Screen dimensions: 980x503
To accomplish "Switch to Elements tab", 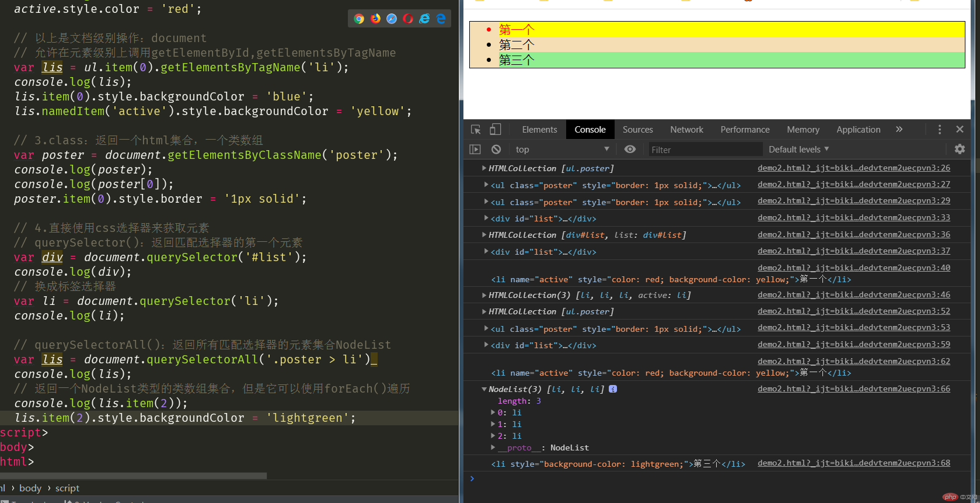I will pyautogui.click(x=539, y=130).
